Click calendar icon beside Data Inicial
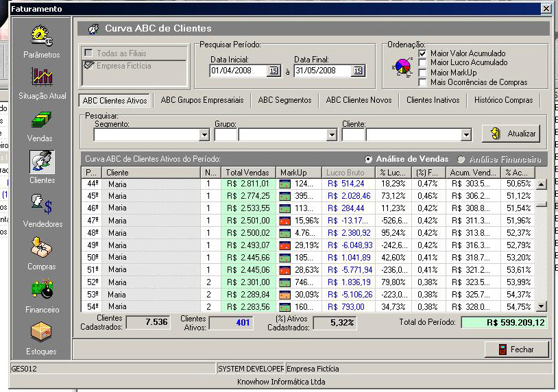Viewport: 558px width, 392px height. 273,71
